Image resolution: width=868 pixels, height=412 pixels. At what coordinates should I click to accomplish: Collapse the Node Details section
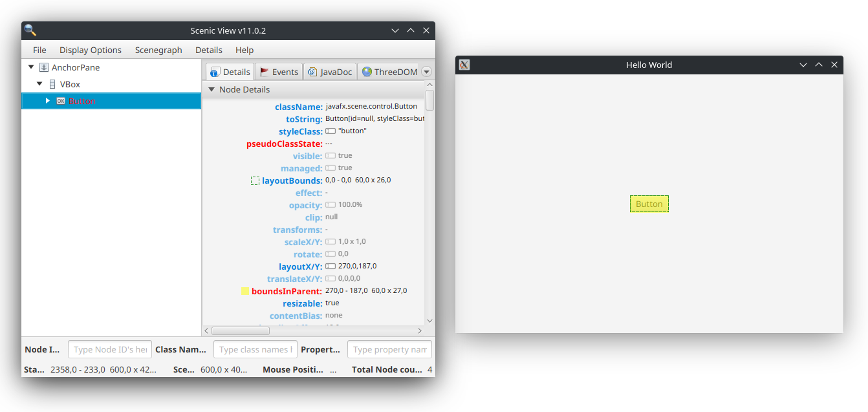[211, 89]
